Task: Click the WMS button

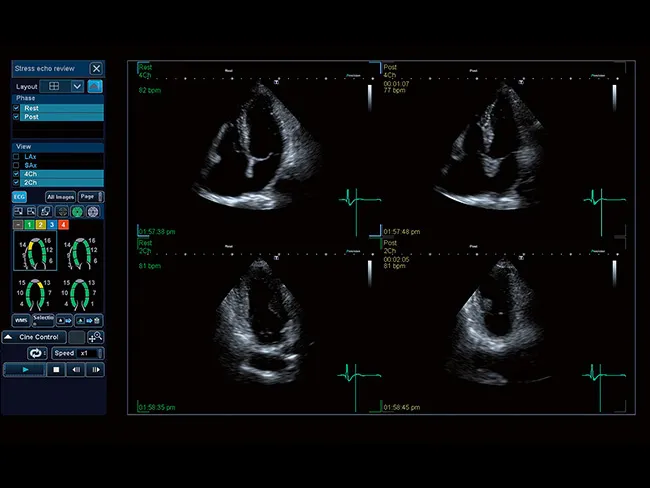Action: (x=20, y=320)
